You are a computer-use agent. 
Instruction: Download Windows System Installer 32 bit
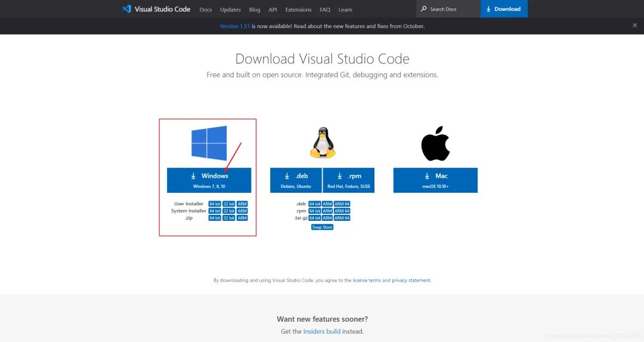coord(229,211)
